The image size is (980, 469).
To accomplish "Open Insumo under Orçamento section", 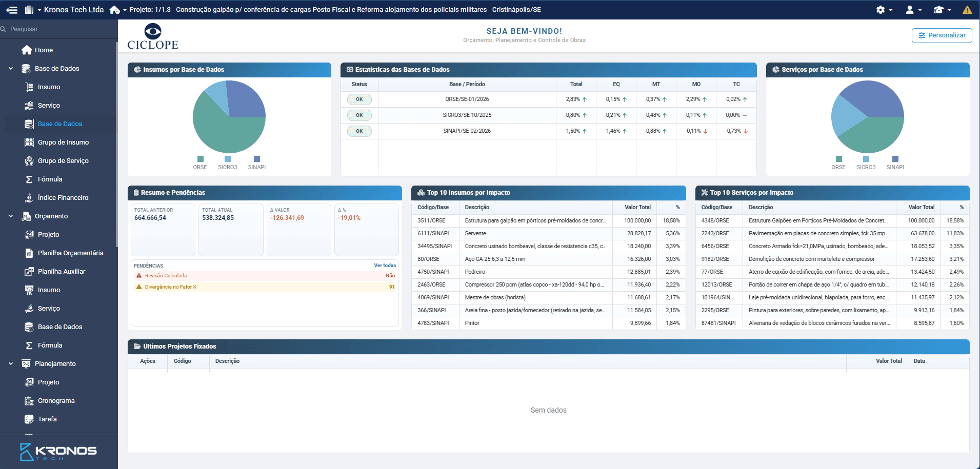I will [x=49, y=290].
